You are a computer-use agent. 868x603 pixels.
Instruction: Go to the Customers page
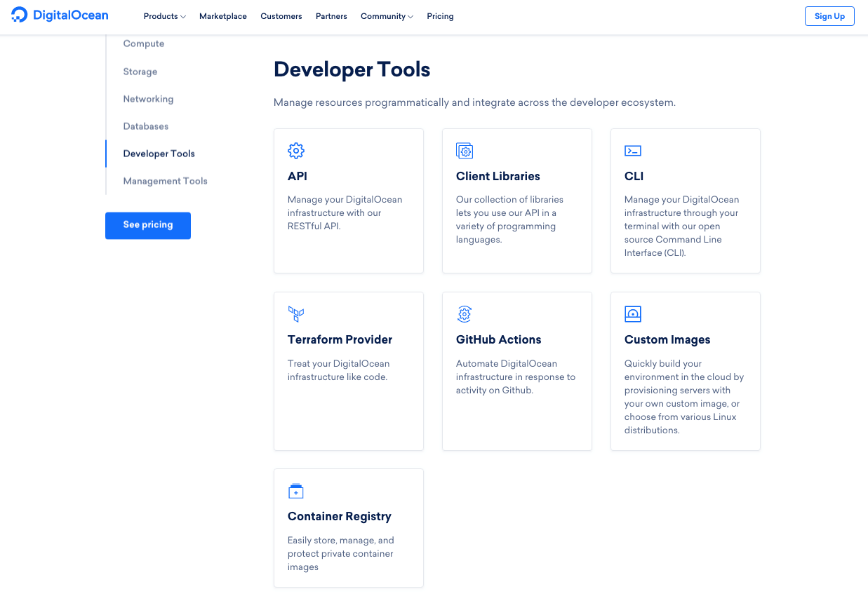click(281, 16)
